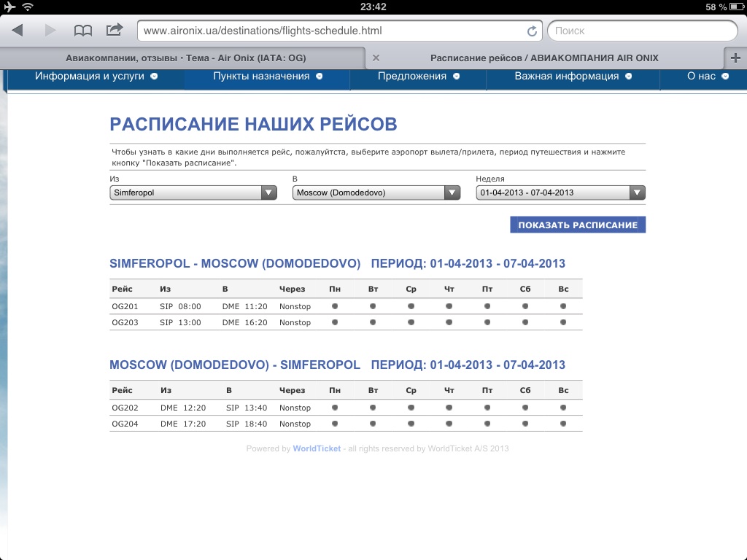Switch to the Авиакомпании, отзывы tab
This screenshot has width=747, height=560.
pos(185,58)
